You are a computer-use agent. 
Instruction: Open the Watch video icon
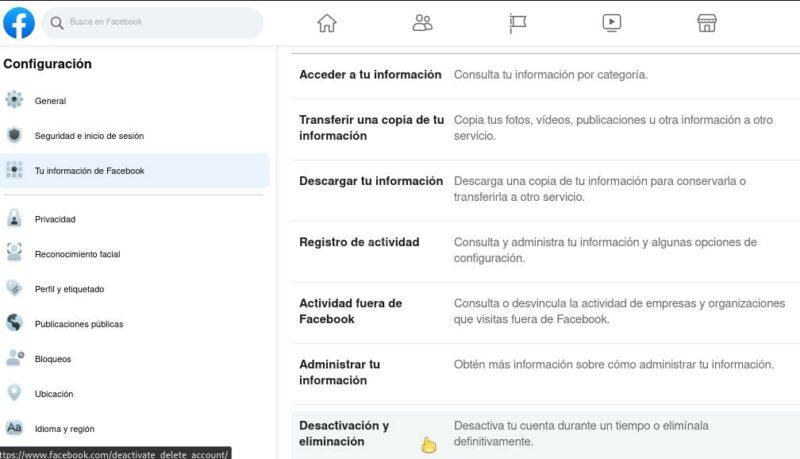[x=612, y=23]
